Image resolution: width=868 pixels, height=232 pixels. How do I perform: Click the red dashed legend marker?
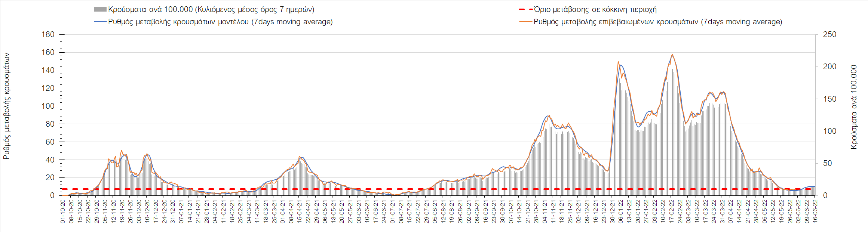525,10
